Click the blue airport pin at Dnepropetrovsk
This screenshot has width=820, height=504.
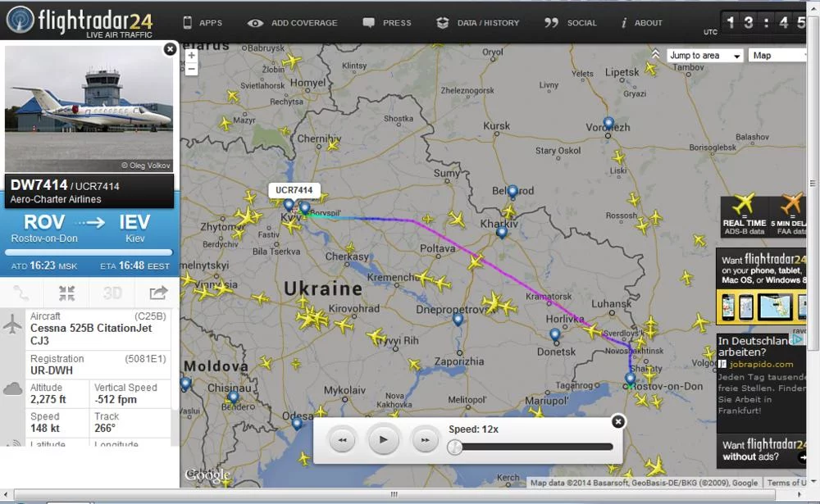tap(458, 320)
